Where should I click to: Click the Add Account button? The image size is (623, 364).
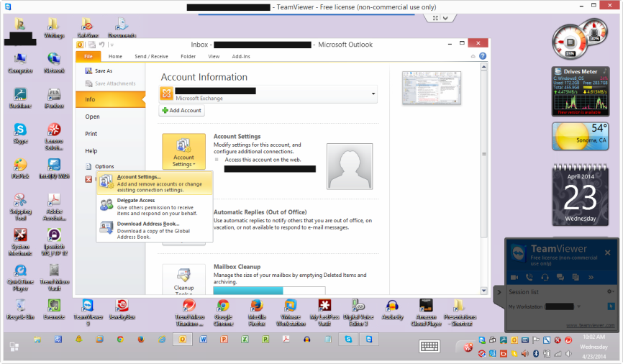click(x=182, y=110)
